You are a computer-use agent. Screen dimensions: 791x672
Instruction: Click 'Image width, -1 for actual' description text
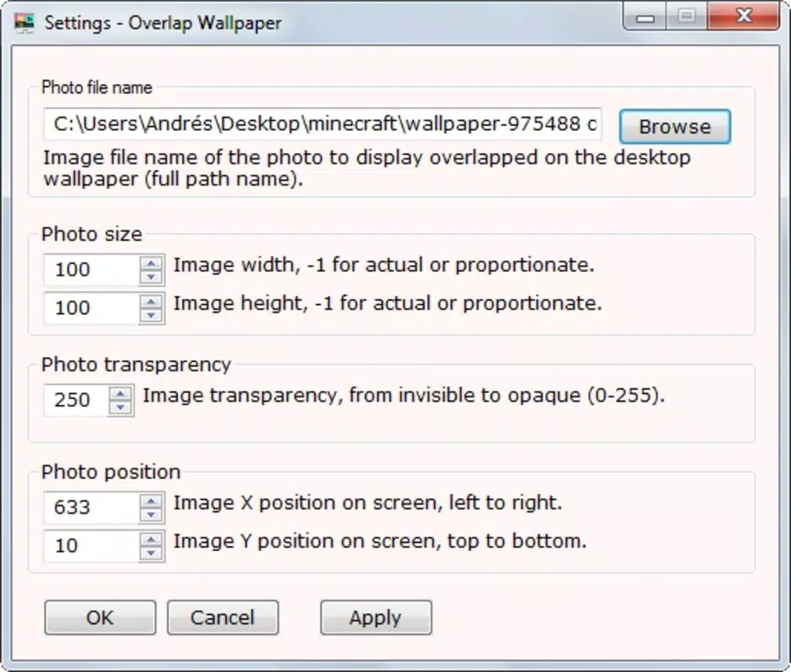coord(384,265)
